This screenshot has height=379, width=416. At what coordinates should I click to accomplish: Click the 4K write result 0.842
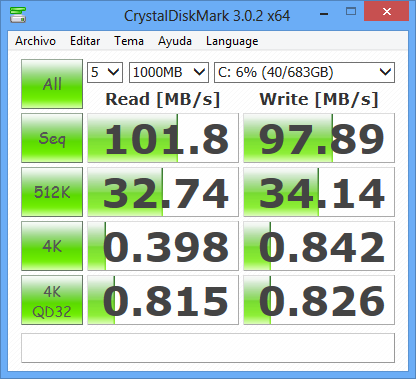coord(319,246)
